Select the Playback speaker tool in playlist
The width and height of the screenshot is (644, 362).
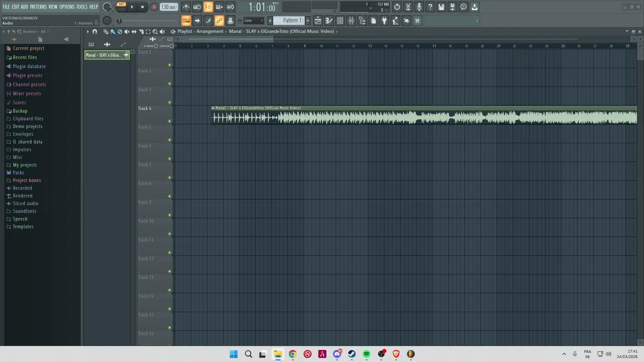[162, 31]
